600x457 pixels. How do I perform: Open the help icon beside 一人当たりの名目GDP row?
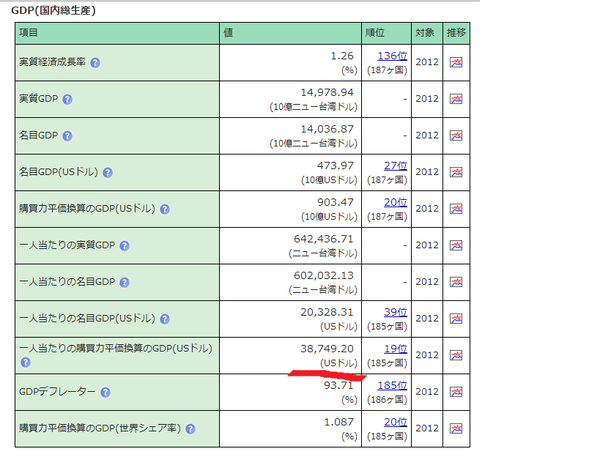coord(124,282)
